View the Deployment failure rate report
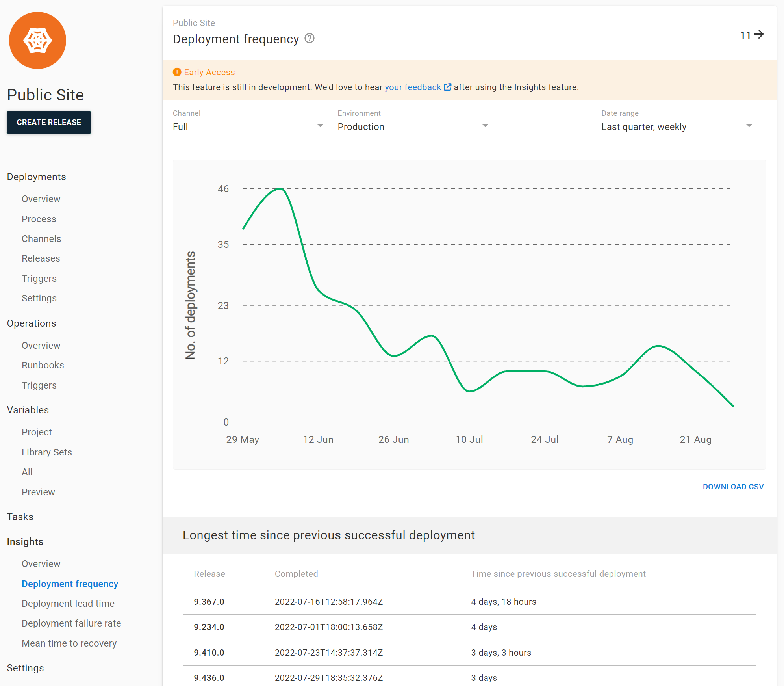The image size is (784, 686). pos(71,623)
